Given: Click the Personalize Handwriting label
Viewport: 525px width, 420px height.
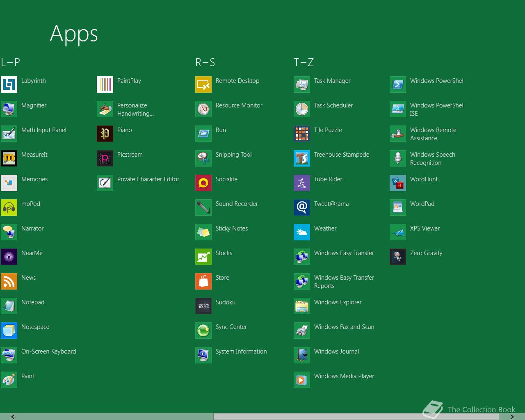Looking at the screenshot, I should tap(135, 110).
